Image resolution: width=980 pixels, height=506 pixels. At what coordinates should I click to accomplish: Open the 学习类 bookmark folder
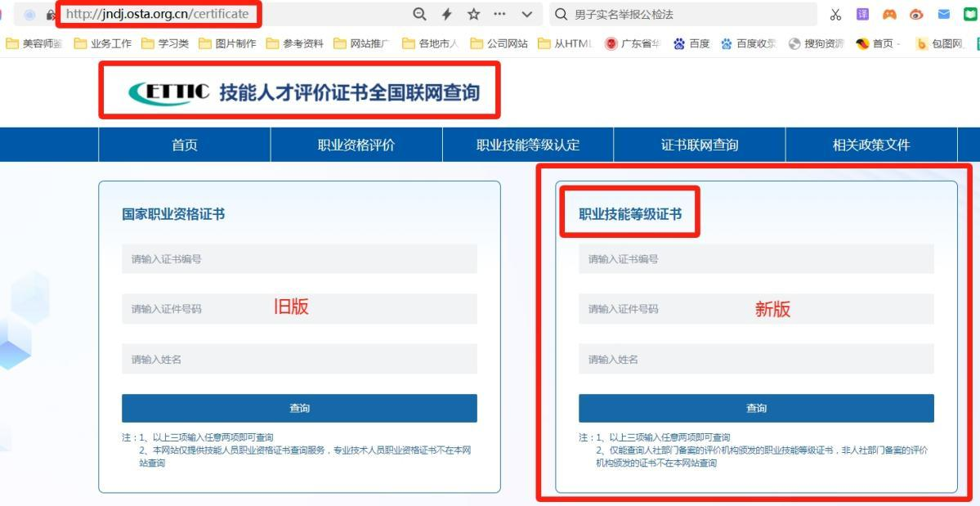[x=165, y=43]
